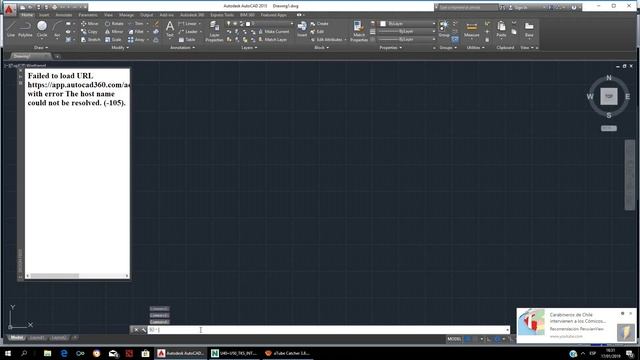Image resolution: width=640 pixels, height=360 pixels.
Task: Click web panel horizontal scrollbar
Action: click(x=78, y=276)
